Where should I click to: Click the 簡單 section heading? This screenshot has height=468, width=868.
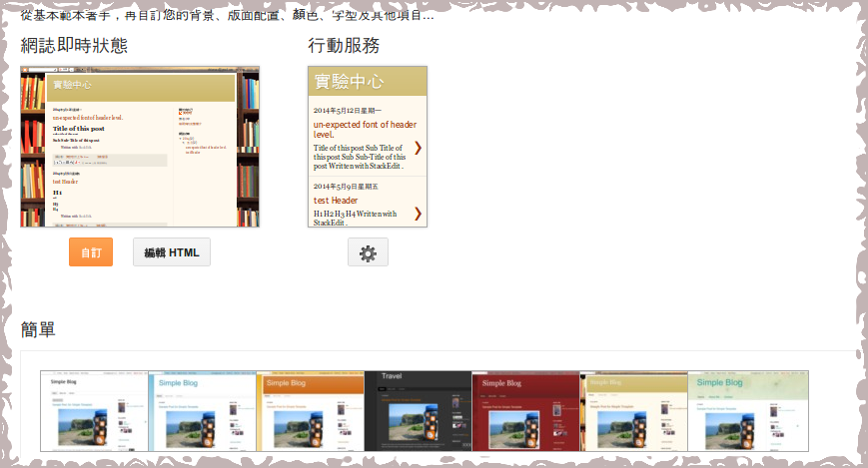[x=38, y=329]
